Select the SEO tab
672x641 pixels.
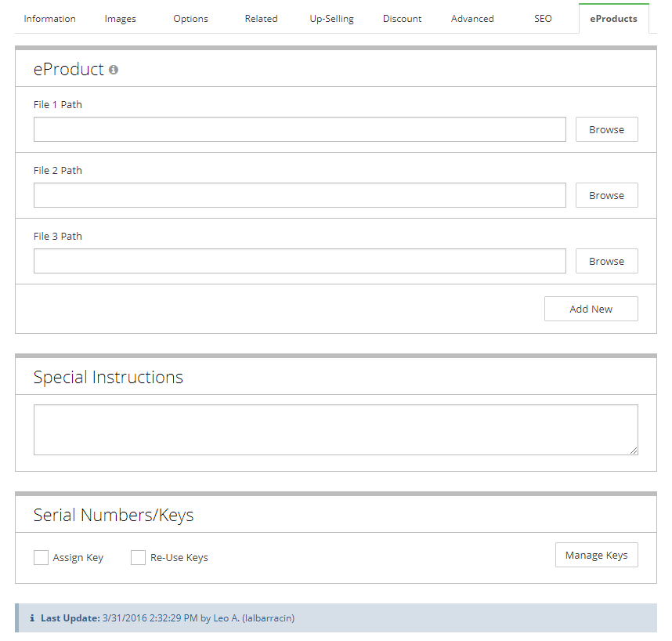pyautogui.click(x=543, y=19)
